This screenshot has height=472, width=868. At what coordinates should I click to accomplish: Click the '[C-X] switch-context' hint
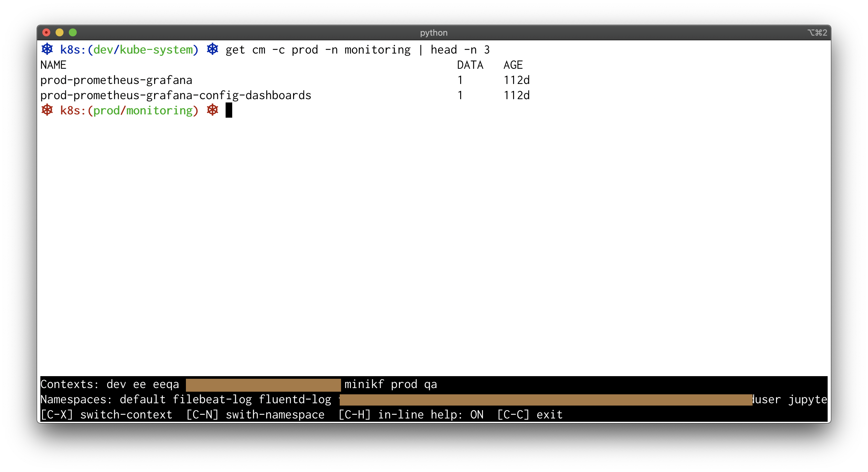[107, 414]
